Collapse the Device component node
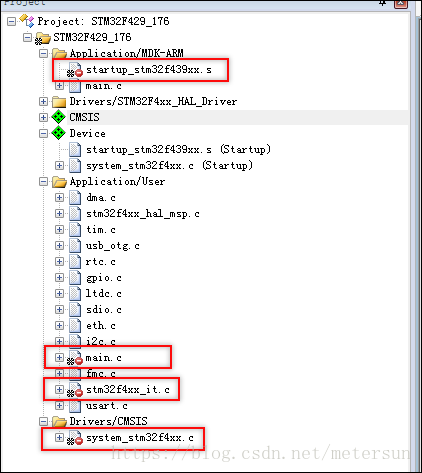The width and height of the screenshot is (422, 473). (43, 133)
